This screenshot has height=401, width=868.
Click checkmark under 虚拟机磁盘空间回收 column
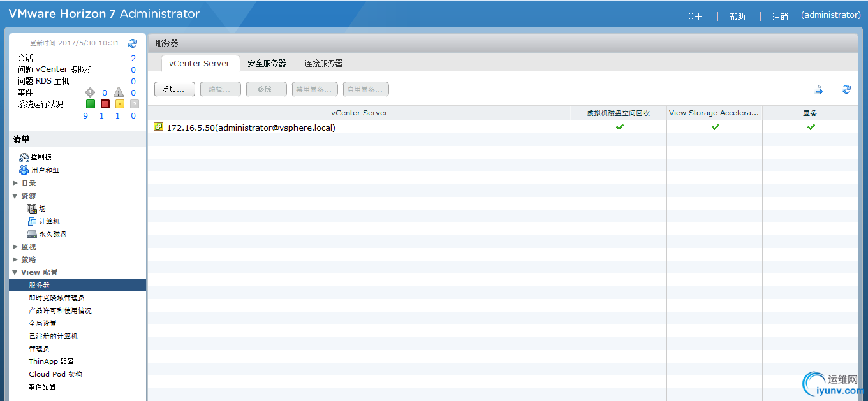click(x=619, y=127)
